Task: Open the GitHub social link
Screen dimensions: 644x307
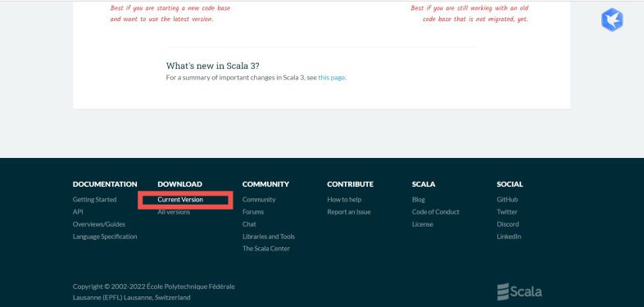Action: 507,200
